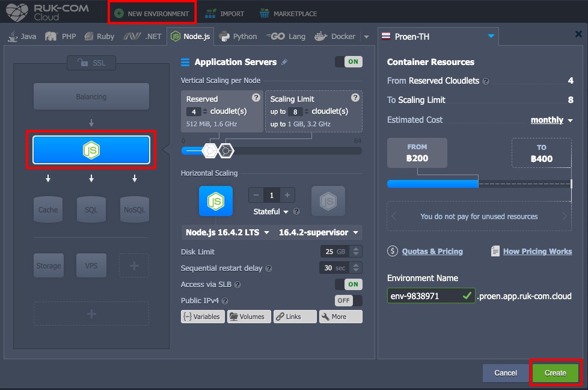Click the RUK-COM Cloud logo
This screenshot has height=390, width=588.
(x=47, y=13)
